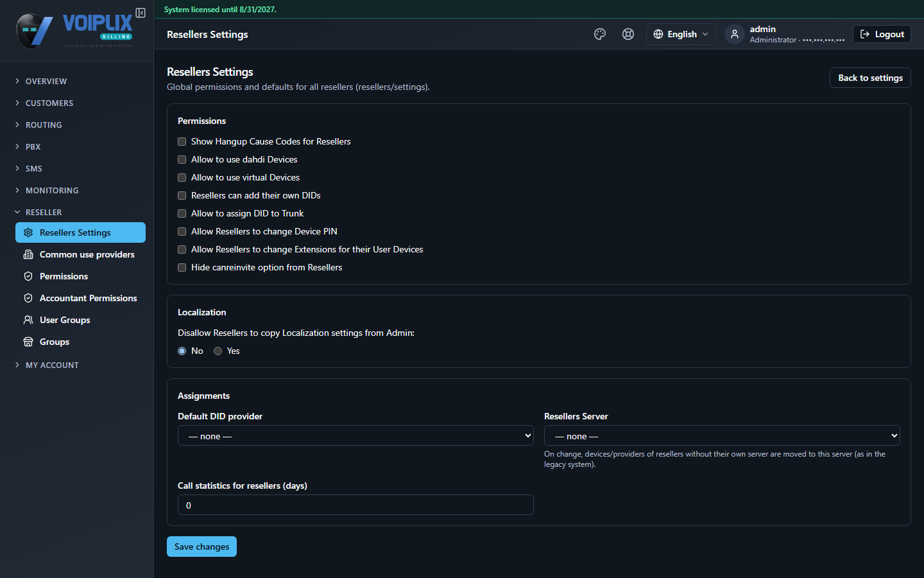Log out using the Logout button
924x578 pixels.
pyautogui.click(x=882, y=34)
